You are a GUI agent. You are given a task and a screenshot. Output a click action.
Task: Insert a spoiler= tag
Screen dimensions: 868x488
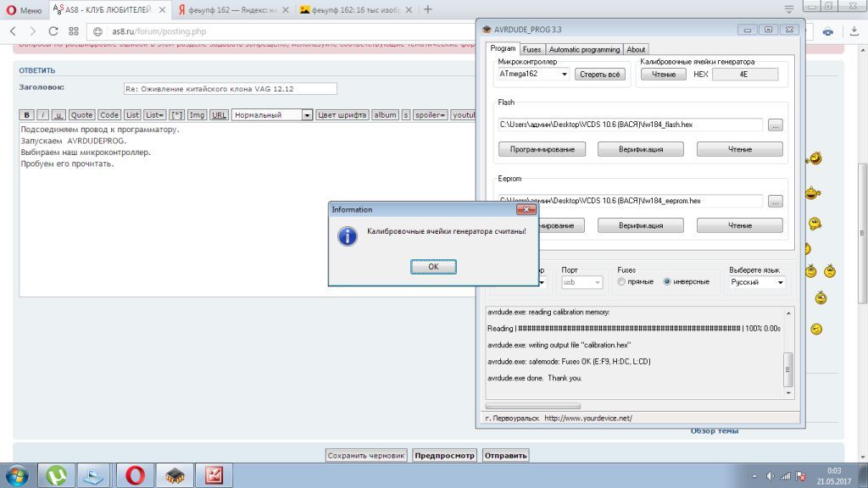pos(430,115)
